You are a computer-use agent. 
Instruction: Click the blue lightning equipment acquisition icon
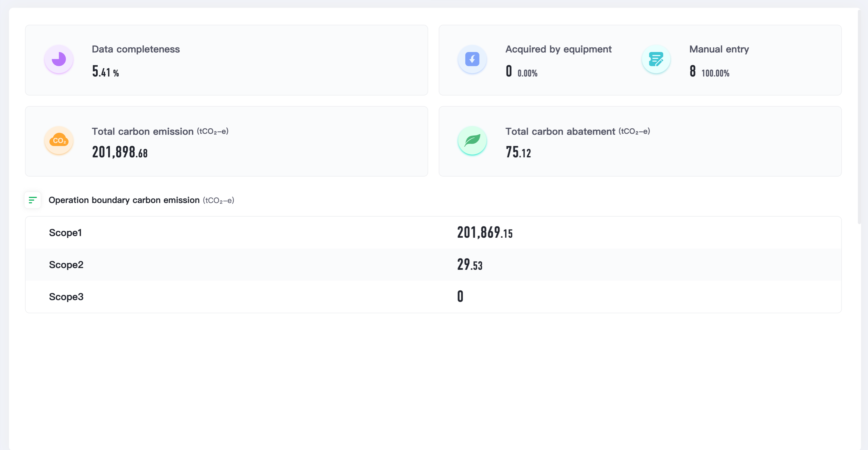pos(472,59)
